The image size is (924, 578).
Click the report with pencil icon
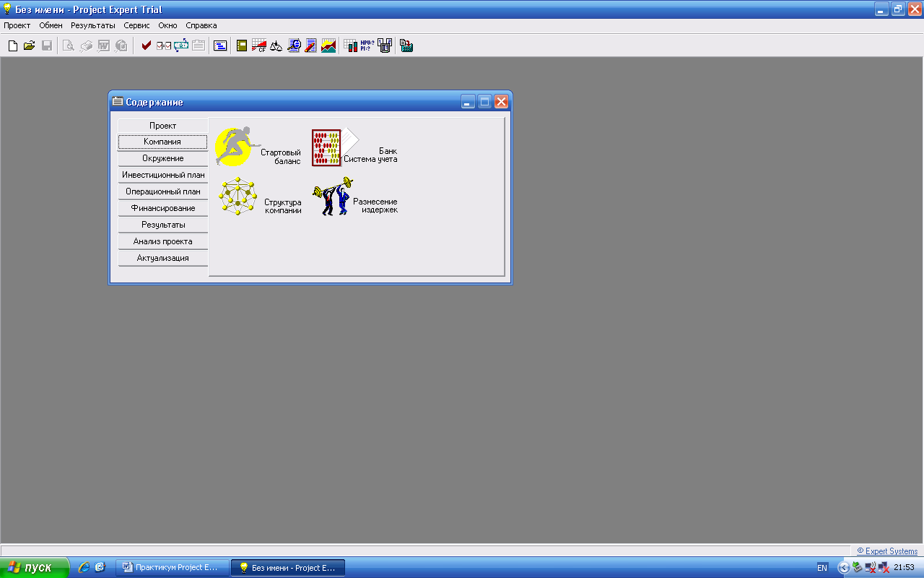(x=310, y=46)
